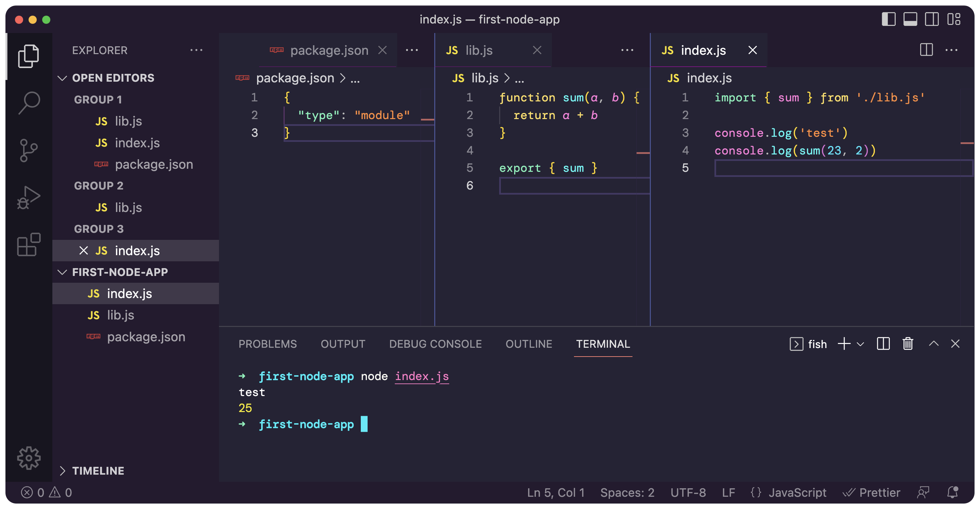Kill terminal with trash icon
This screenshot has height=509, width=980.
click(x=908, y=344)
